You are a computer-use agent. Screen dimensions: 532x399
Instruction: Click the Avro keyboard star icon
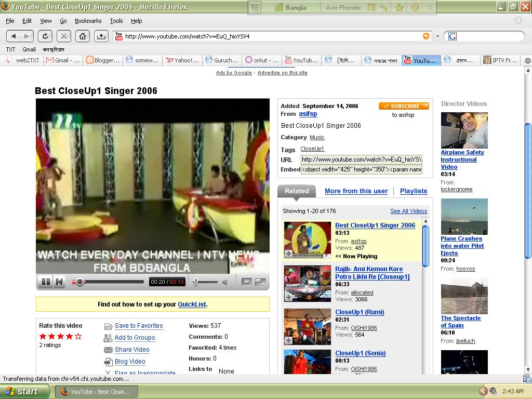pos(399,7)
